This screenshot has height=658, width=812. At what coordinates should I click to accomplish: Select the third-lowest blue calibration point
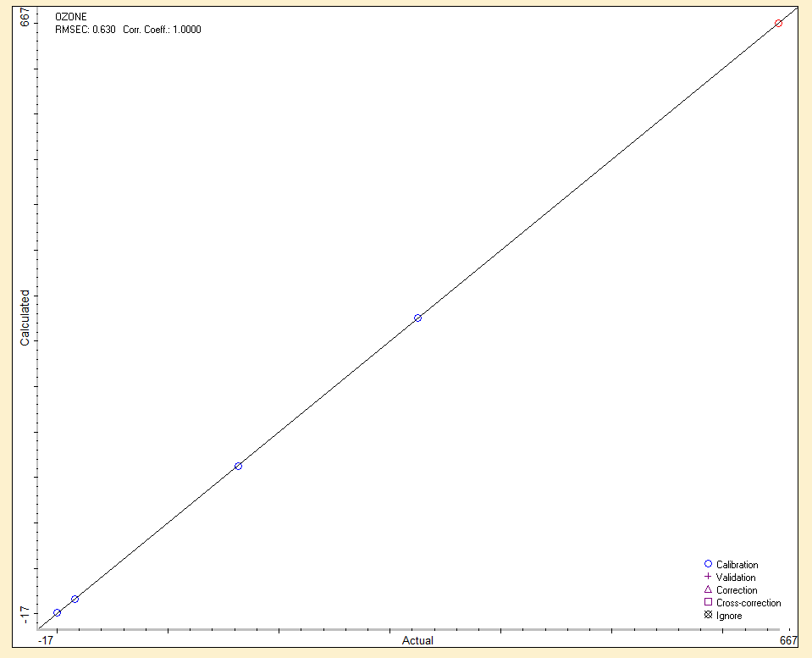click(x=238, y=467)
